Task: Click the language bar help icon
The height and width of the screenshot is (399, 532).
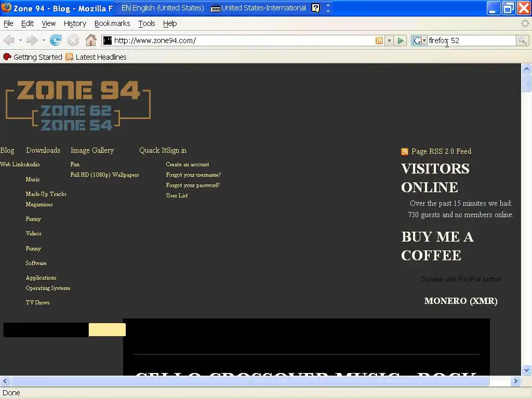Action: pyautogui.click(x=315, y=8)
